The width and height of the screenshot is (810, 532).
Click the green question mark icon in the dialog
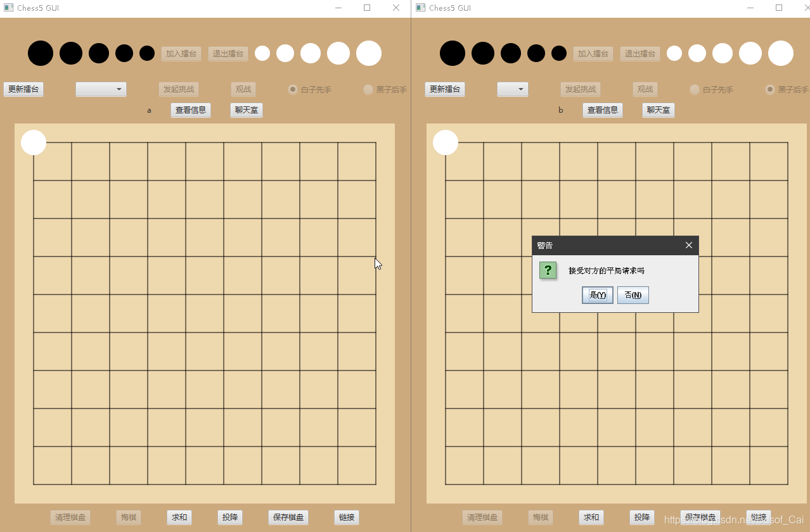548,270
